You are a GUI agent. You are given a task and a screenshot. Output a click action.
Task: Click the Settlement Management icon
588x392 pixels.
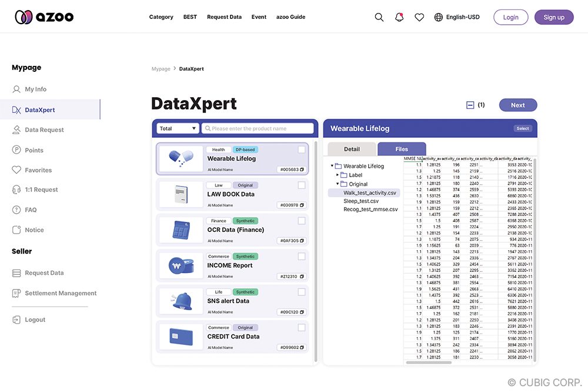click(x=16, y=293)
